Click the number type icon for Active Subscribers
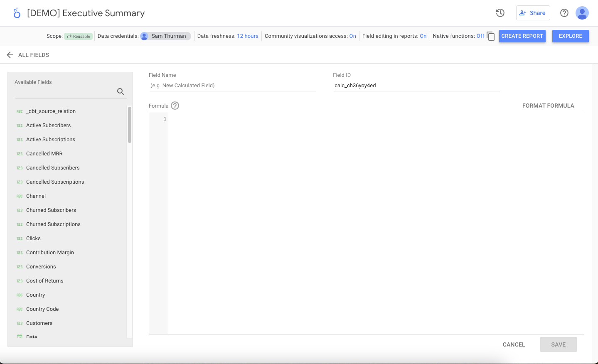 click(20, 125)
